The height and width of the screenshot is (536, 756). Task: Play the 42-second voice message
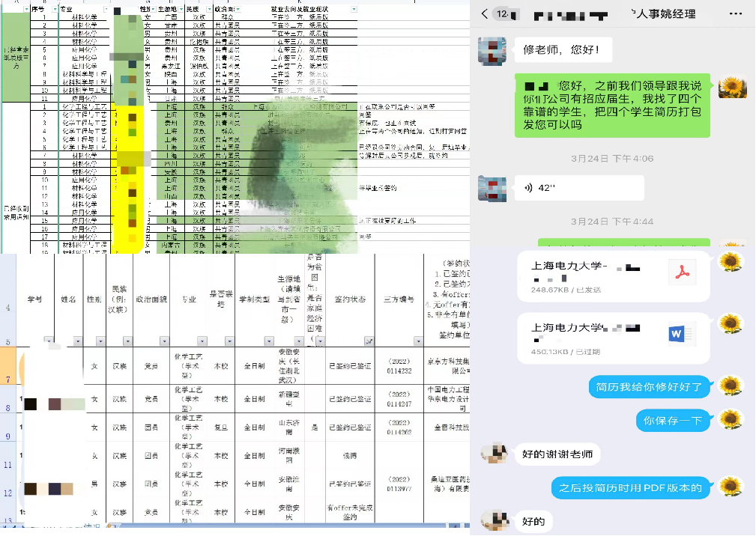[x=579, y=188]
